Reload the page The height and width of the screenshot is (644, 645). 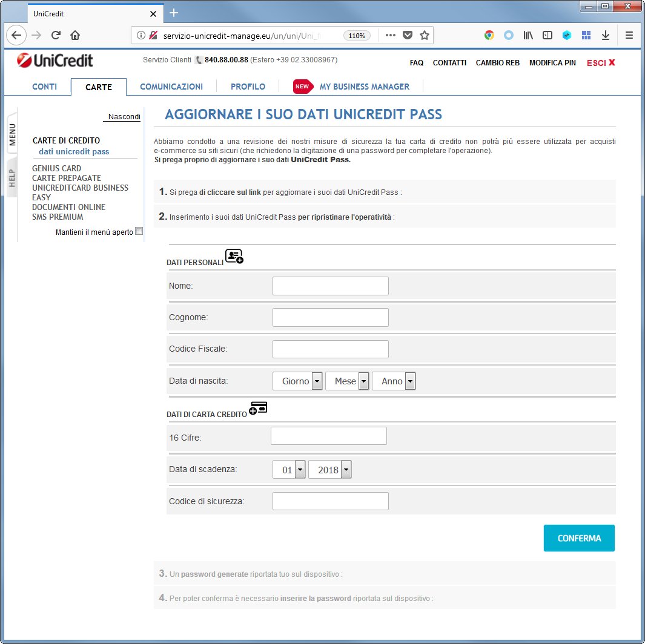(56, 35)
